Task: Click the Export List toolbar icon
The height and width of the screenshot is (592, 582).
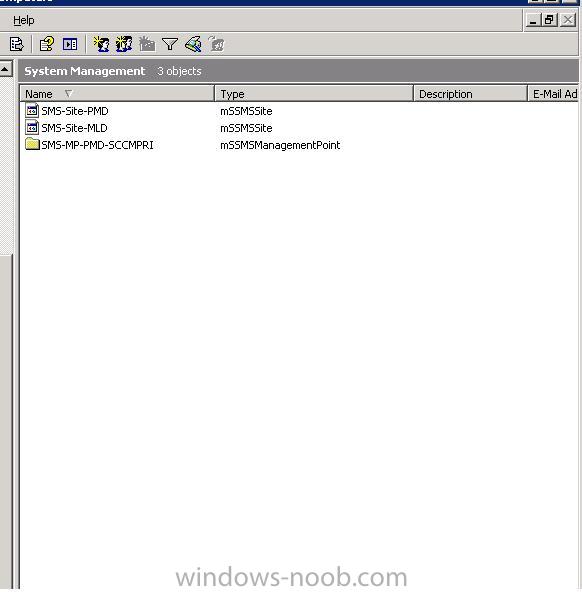Action: click(x=17, y=44)
